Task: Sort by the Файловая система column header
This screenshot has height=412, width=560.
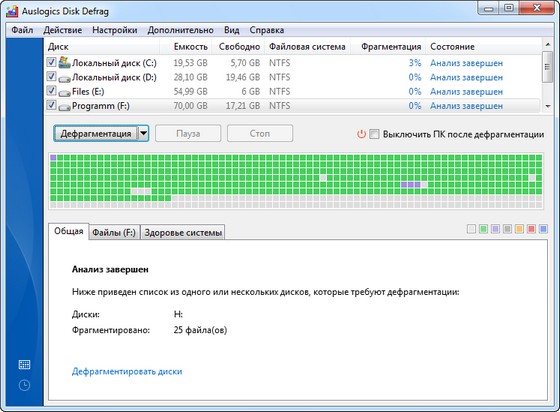Action: (x=308, y=47)
